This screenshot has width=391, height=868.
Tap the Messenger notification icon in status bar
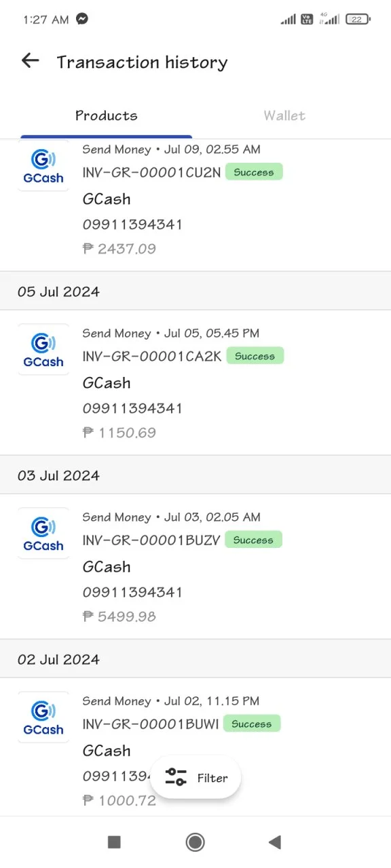(x=82, y=19)
